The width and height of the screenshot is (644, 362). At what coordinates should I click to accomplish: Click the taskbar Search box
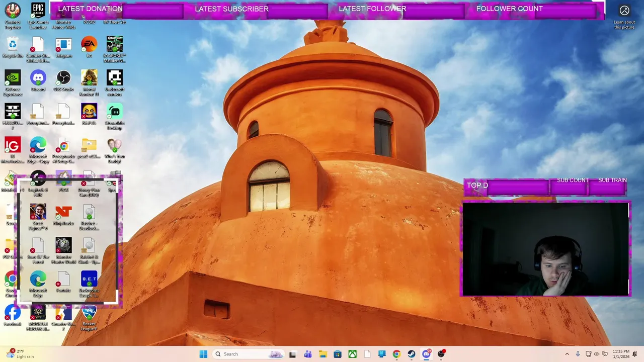click(x=249, y=354)
